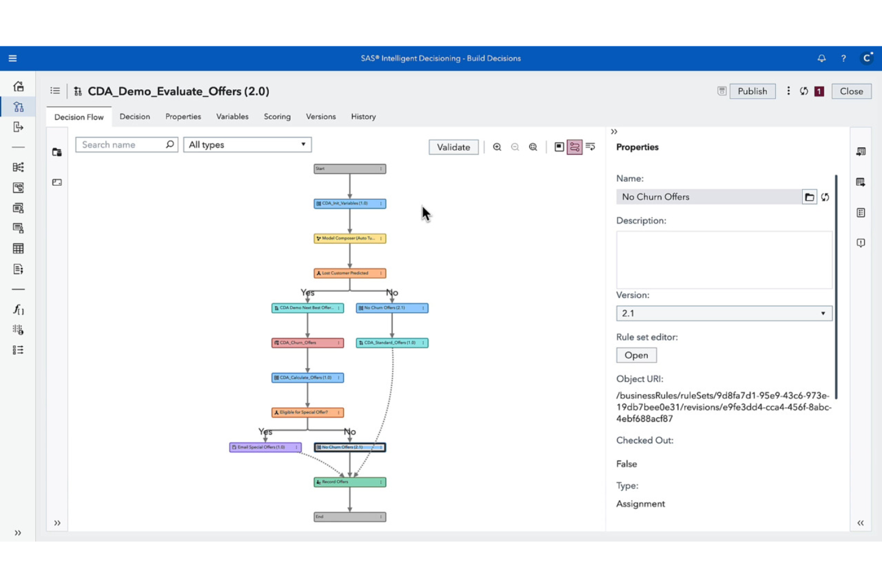Click the search magnifier icon

click(x=170, y=144)
